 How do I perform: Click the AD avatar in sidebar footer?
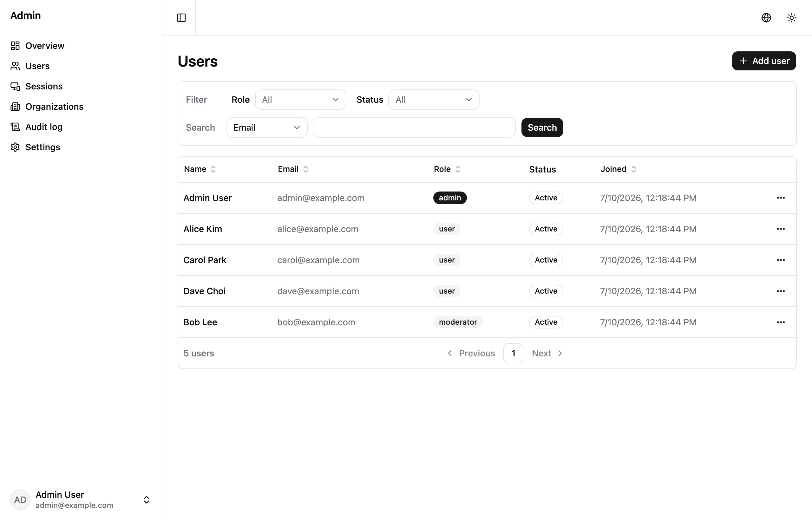[20, 500]
